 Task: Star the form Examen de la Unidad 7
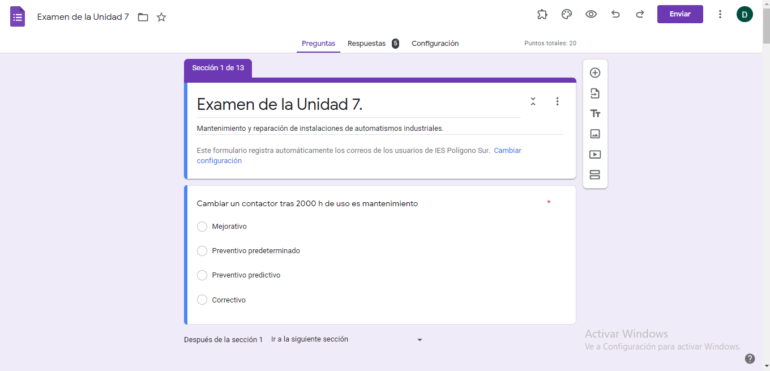tap(161, 17)
